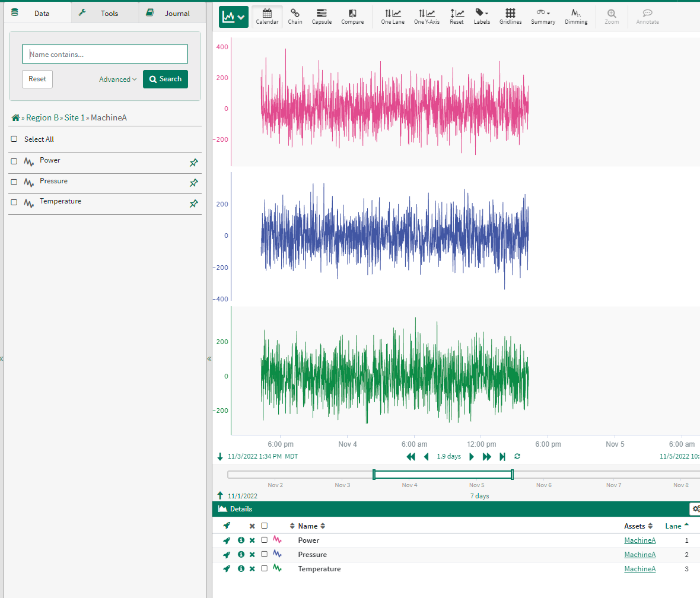Remove Power signal from Details list
Screen dimensions: 700x598
point(252,540)
